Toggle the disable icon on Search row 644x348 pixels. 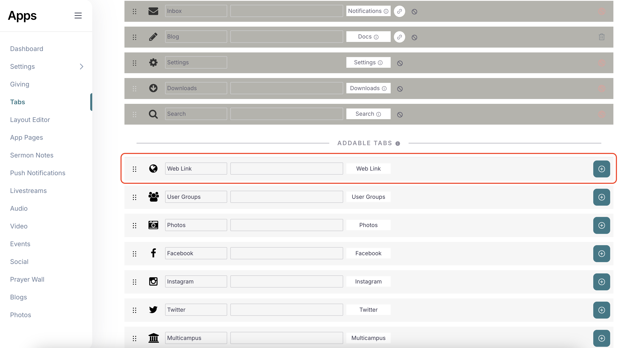400,115
